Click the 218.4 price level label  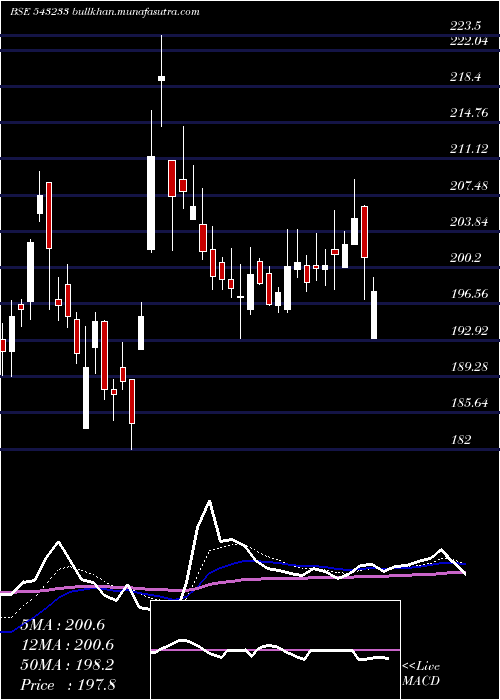[x=466, y=77]
